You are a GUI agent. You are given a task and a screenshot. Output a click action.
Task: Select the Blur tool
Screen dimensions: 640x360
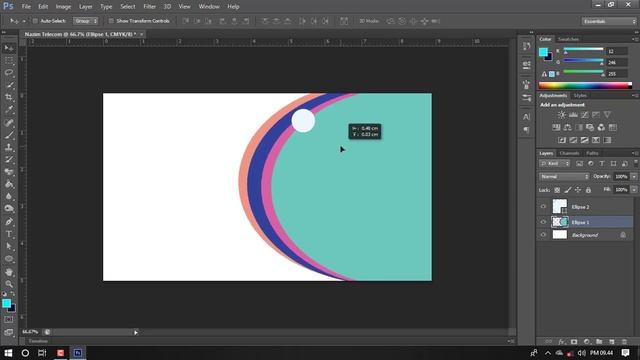(9, 196)
